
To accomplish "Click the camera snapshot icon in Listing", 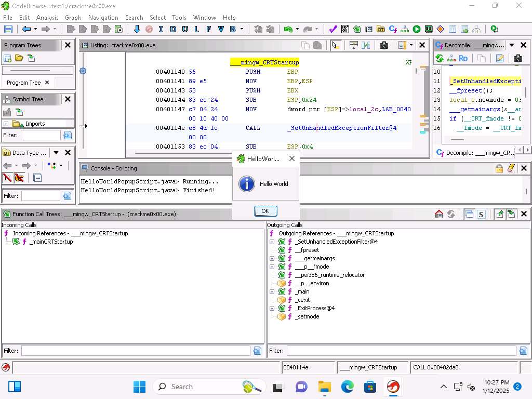I will [x=384, y=45].
